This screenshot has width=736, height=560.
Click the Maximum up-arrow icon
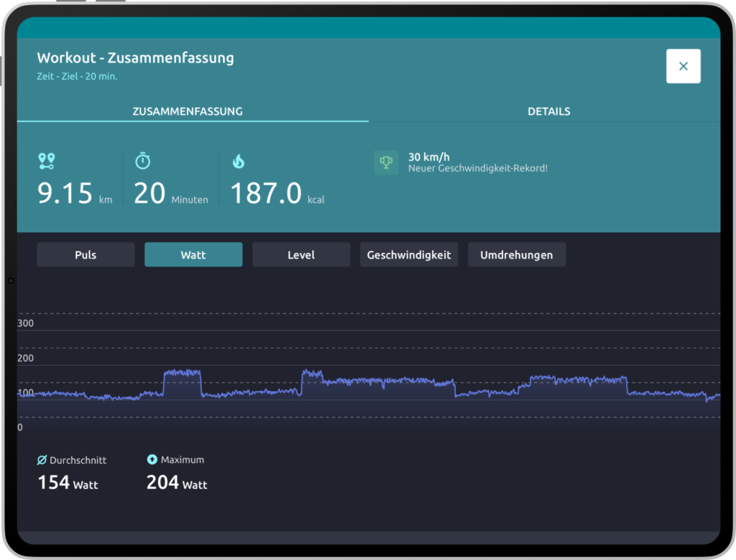click(152, 459)
